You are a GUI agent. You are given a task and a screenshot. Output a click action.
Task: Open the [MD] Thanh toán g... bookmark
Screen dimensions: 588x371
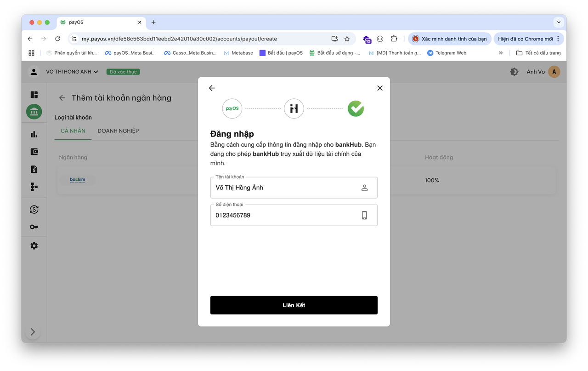click(x=395, y=53)
